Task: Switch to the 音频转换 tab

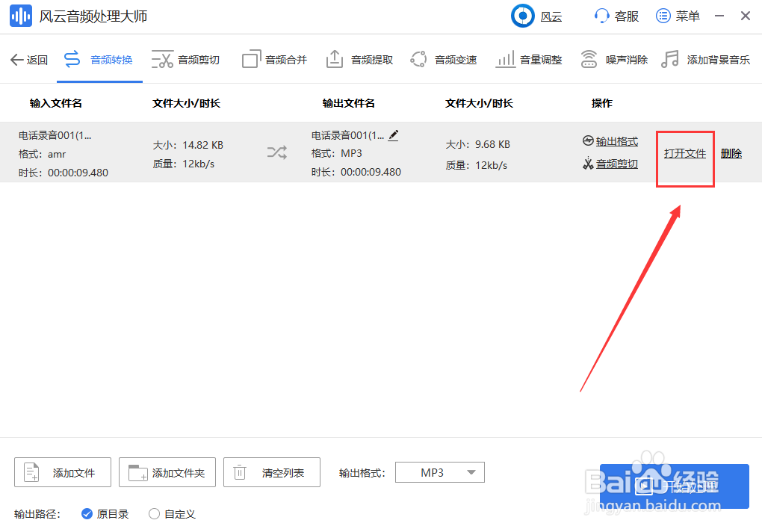Action: (99, 59)
